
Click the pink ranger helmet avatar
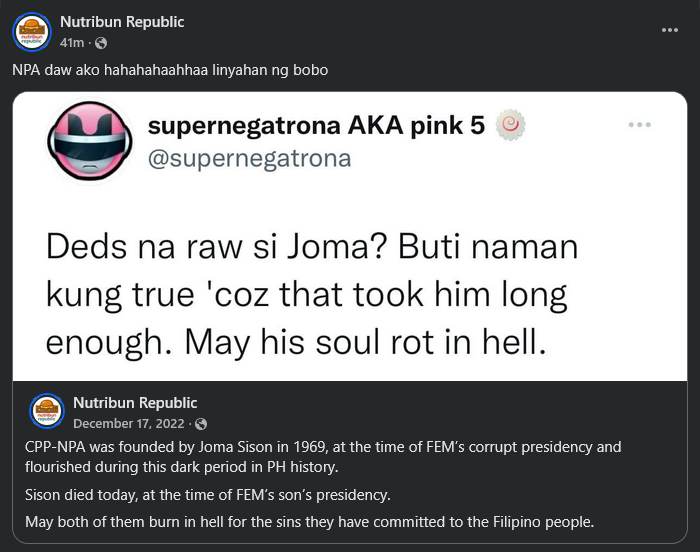tap(89, 141)
